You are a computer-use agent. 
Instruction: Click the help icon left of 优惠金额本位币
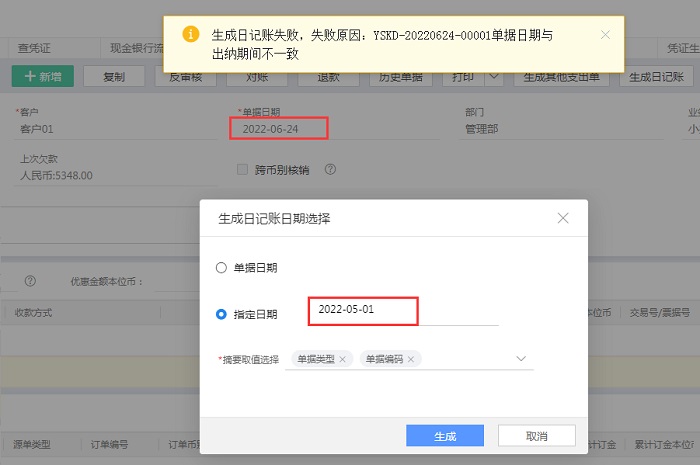30,282
